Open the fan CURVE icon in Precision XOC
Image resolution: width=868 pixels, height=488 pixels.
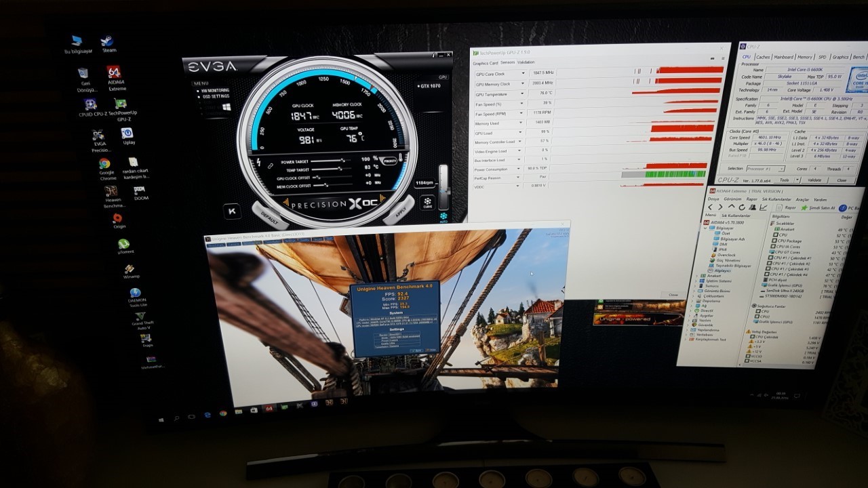[x=428, y=203]
